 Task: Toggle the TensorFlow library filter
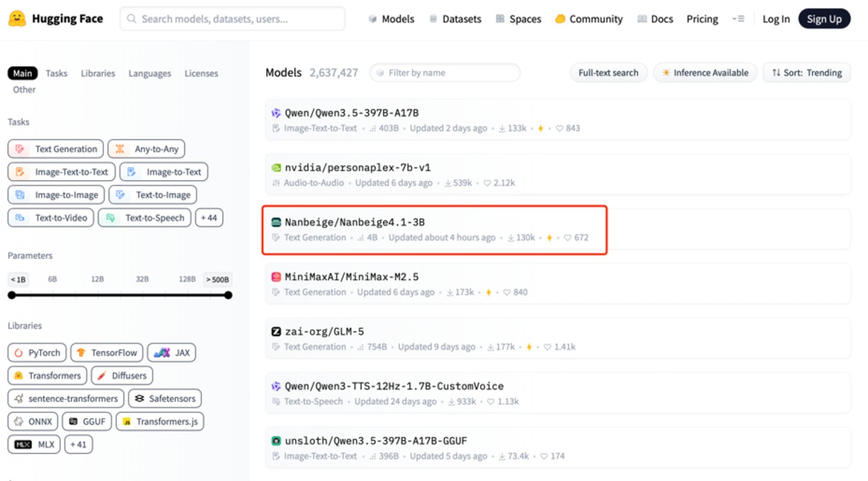(107, 353)
